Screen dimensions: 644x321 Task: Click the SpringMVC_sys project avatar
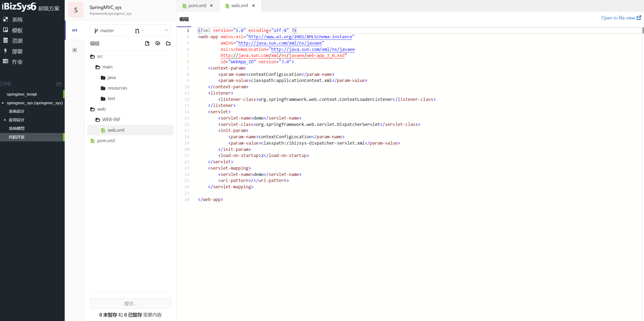(x=76, y=10)
